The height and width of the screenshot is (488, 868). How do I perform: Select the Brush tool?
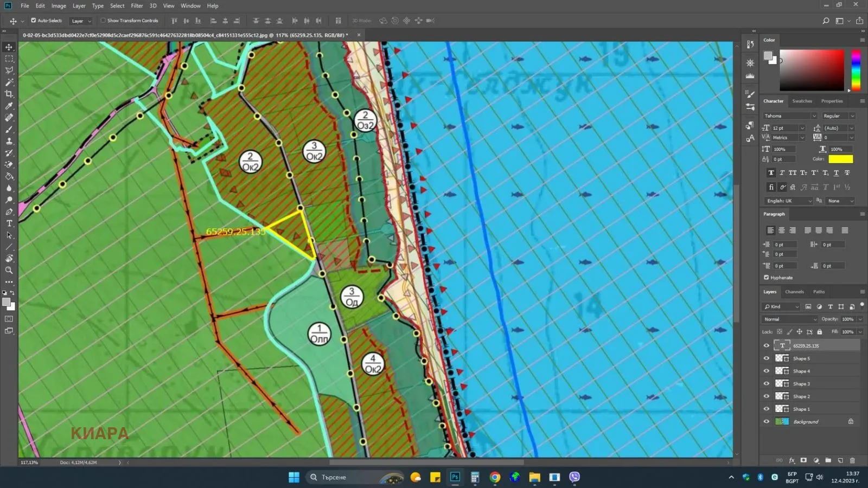9,130
